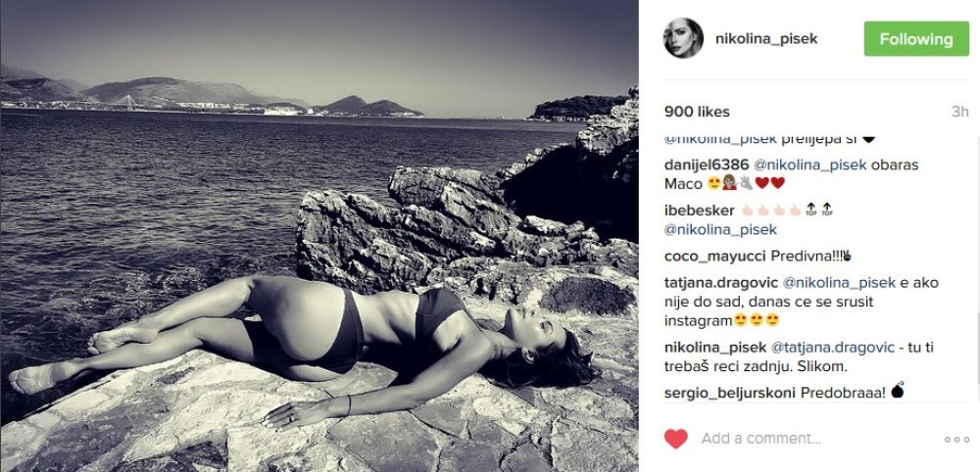Click @nikolina_pisek mention in the danijel6386 comment
980x472 pixels.
coord(811,165)
